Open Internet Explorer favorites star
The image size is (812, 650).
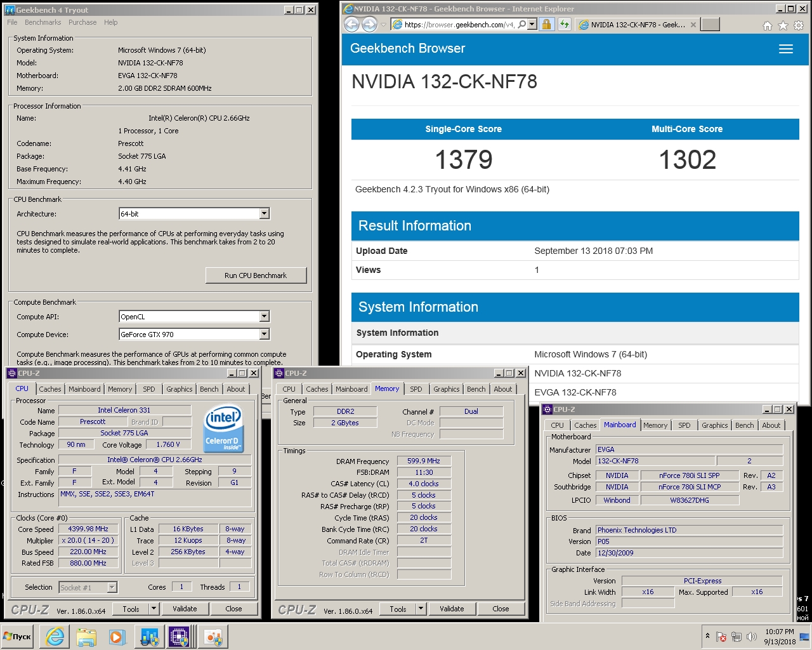click(x=783, y=25)
